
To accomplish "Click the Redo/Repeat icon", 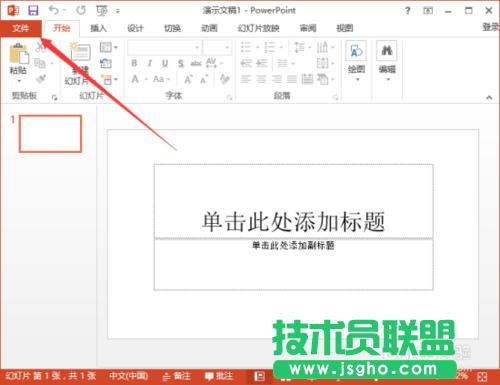I will click(x=81, y=10).
